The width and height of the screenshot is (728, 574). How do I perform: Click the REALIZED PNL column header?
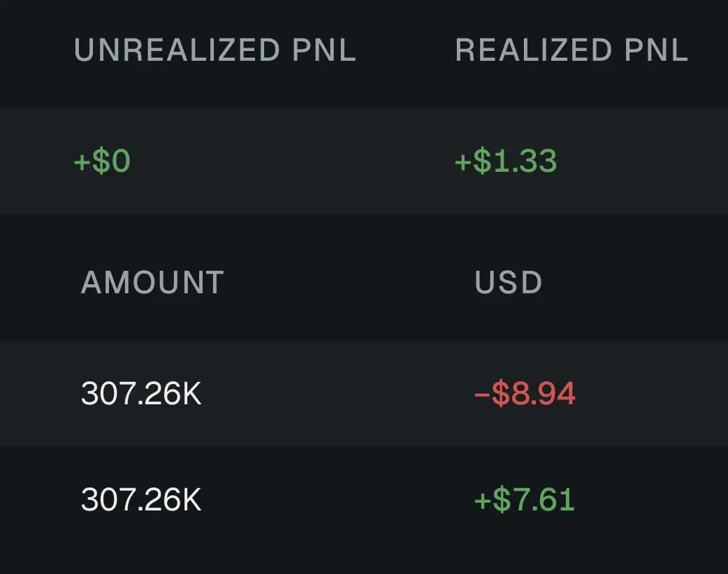572,50
